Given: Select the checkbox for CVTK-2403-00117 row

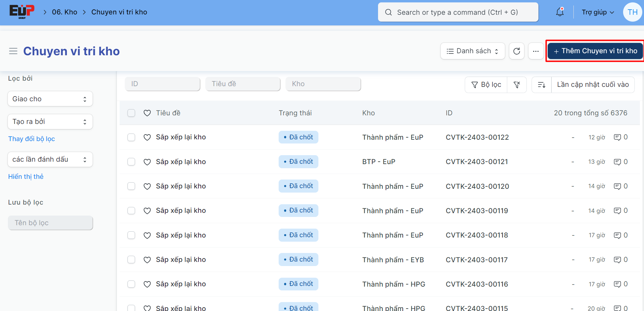Looking at the screenshot, I should (131, 260).
